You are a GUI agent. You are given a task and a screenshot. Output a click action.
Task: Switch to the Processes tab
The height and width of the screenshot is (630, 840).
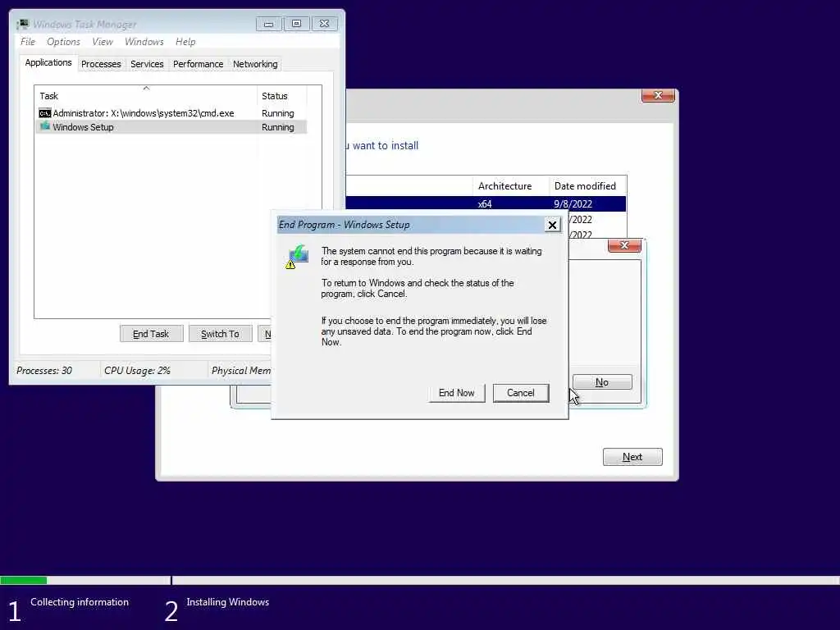click(101, 64)
